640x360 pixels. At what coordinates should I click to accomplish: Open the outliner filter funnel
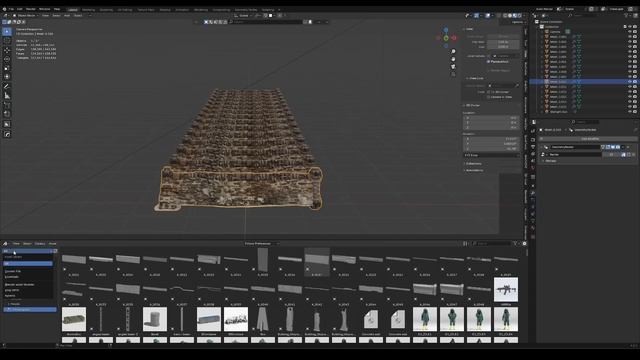coord(627,16)
